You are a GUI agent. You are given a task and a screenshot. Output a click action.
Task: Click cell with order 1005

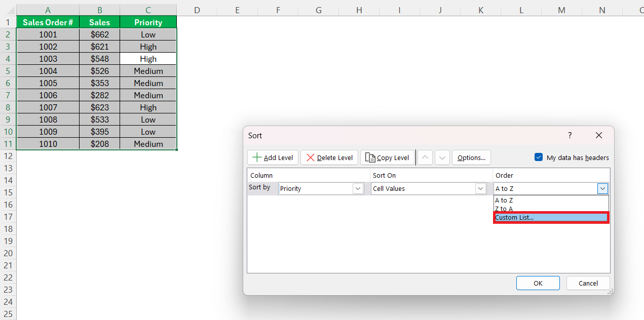pyautogui.click(x=48, y=83)
